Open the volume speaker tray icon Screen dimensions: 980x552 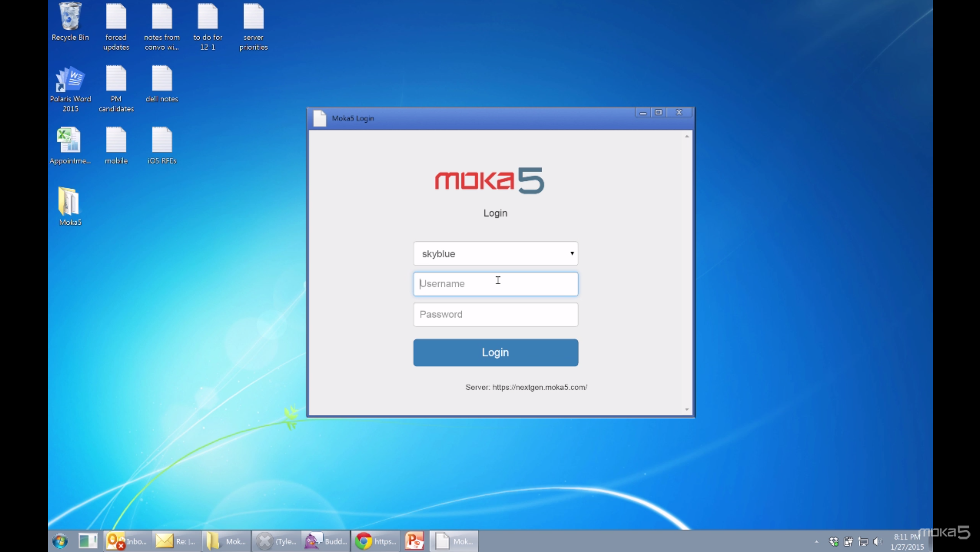(877, 541)
